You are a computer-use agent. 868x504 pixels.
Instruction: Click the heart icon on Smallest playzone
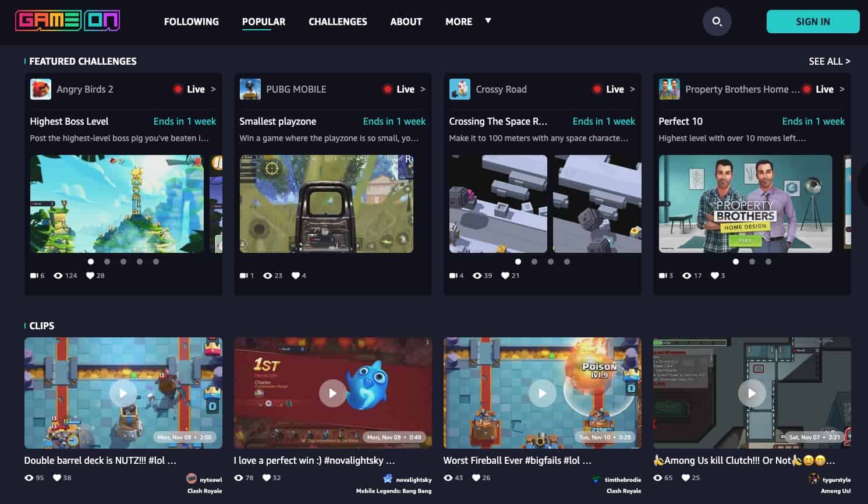click(296, 276)
